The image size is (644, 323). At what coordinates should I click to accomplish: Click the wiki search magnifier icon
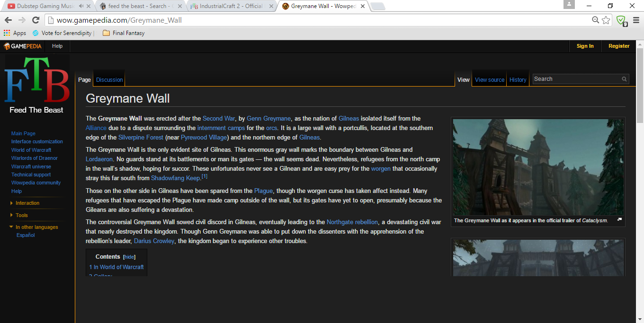coord(625,79)
